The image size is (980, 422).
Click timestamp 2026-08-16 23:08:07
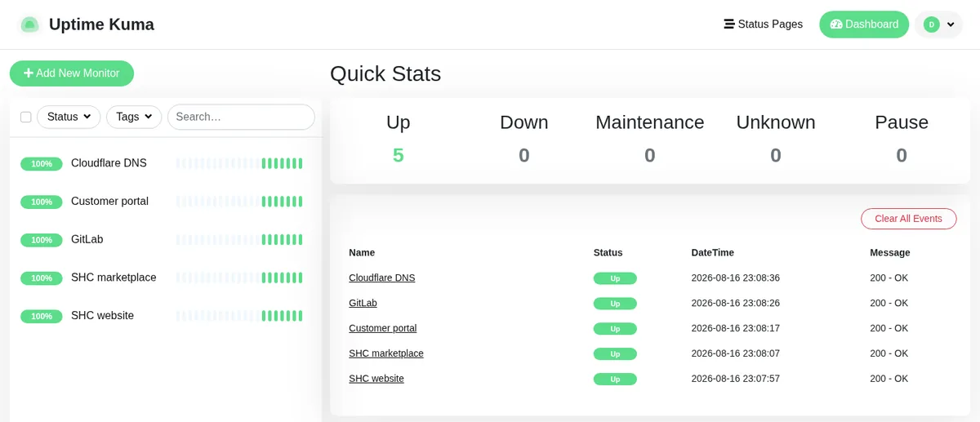tap(736, 353)
